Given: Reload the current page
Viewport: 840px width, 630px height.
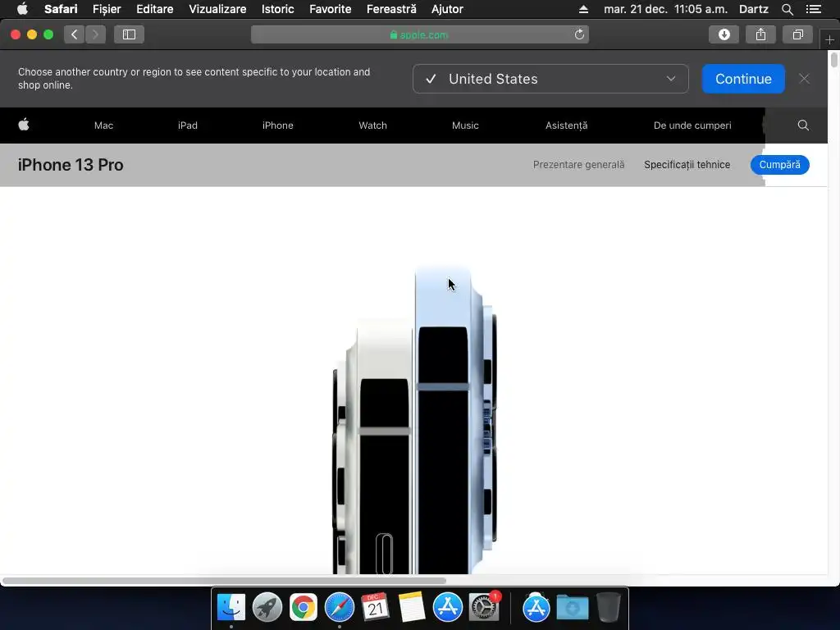Looking at the screenshot, I should click(x=579, y=34).
